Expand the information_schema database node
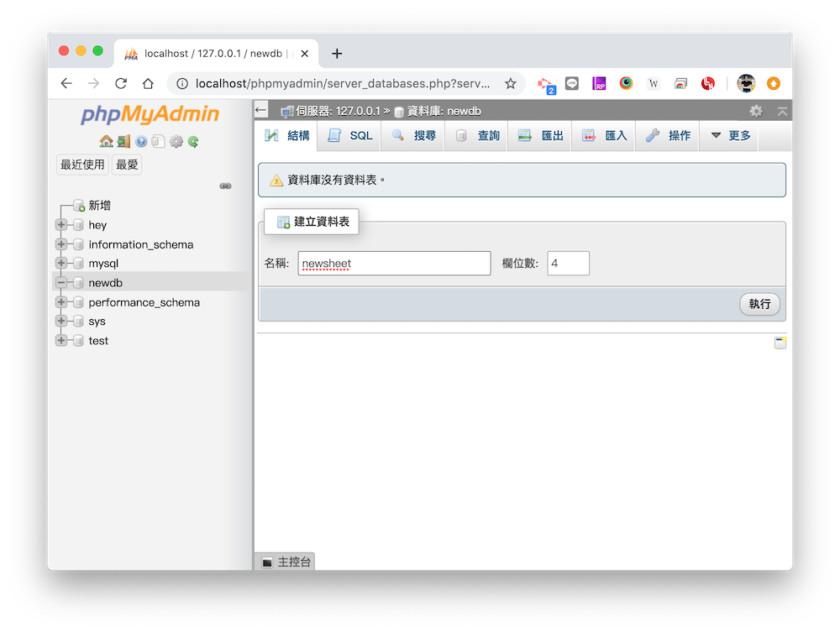This screenshot has height=633, width=840. pos(61,244)
